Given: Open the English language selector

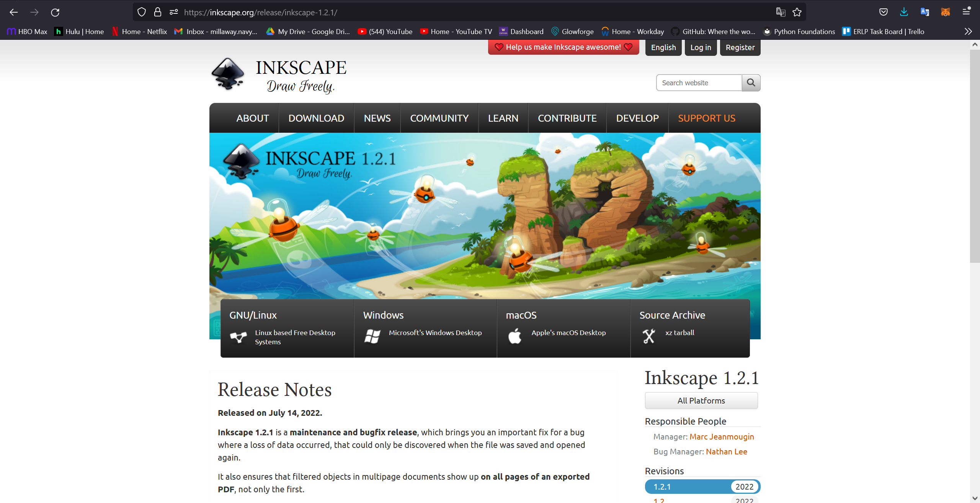Looking at the screenshot, I should click(x=663, y=47).
